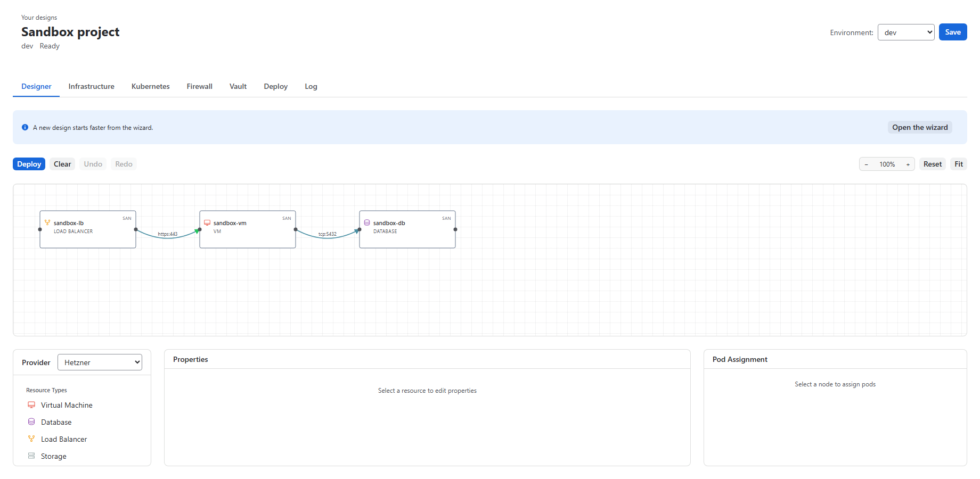Select the sandbox-lb node on canvas

pyautogui.click(x=88, y=229)
